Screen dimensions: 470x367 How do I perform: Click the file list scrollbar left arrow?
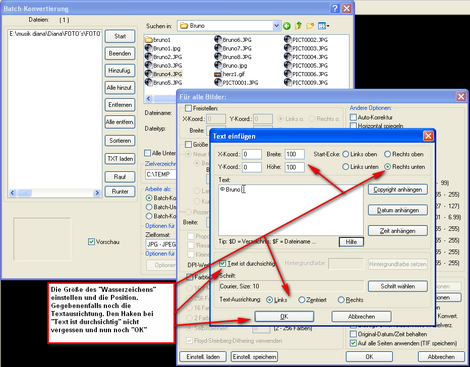tap(149, 98)
